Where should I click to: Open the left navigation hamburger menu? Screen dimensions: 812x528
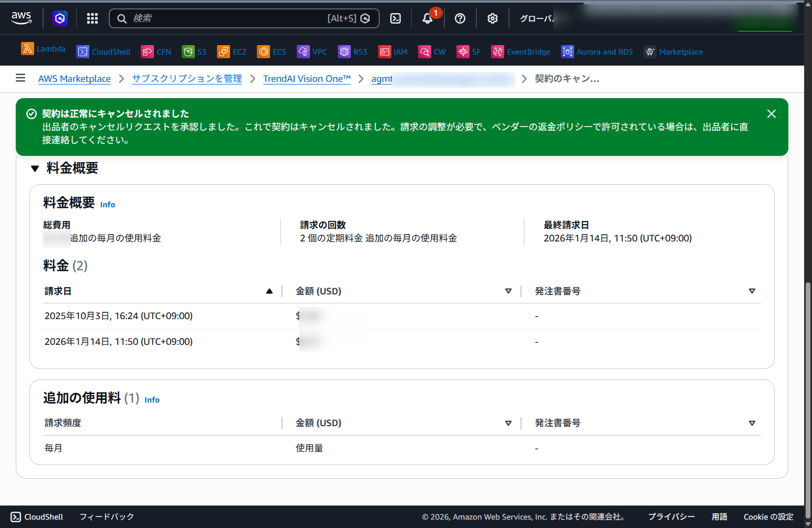[20, 78]
